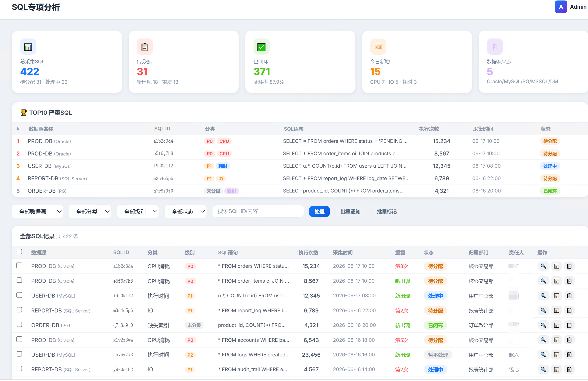This screenshot has width=588, height=381.
Task: Click the 批量通知 button
Action: click(x=350, y=212)
